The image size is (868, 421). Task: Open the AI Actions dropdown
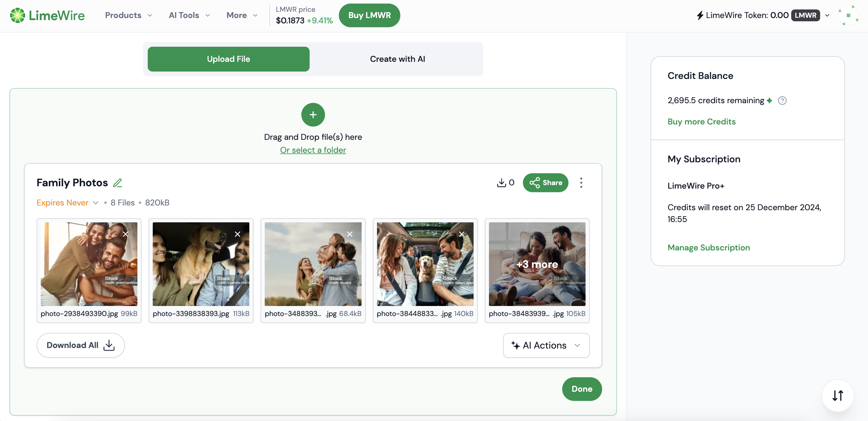[x=546, y=345]
